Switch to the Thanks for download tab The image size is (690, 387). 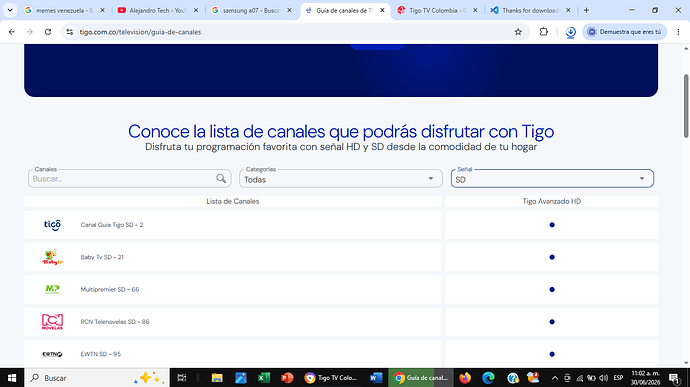click(x=530, y=10)
